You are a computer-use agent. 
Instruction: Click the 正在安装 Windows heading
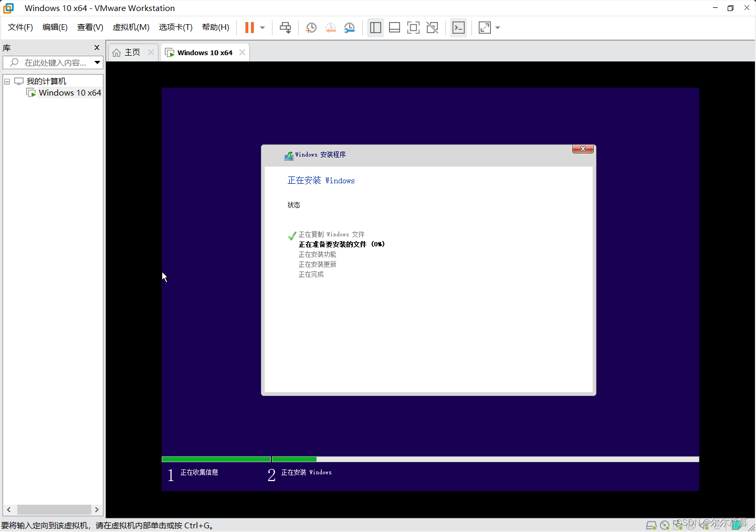pyautogui.click(x=321, y=181)
